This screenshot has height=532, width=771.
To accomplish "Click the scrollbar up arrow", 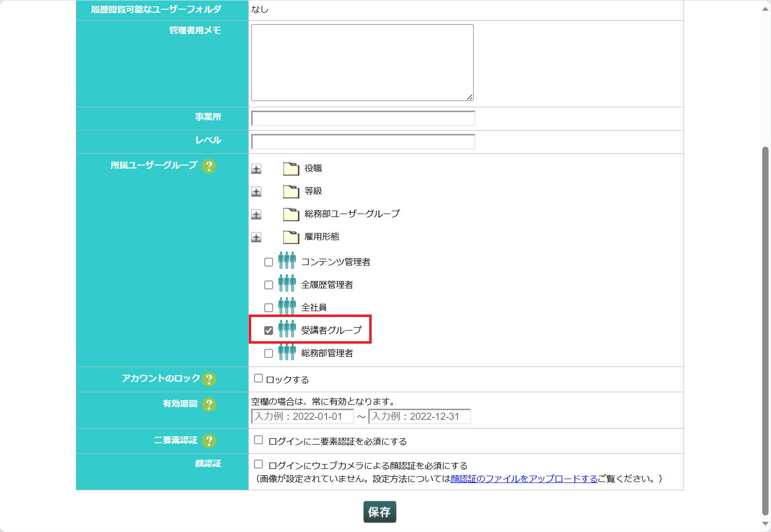I will [x=766, y=9].
